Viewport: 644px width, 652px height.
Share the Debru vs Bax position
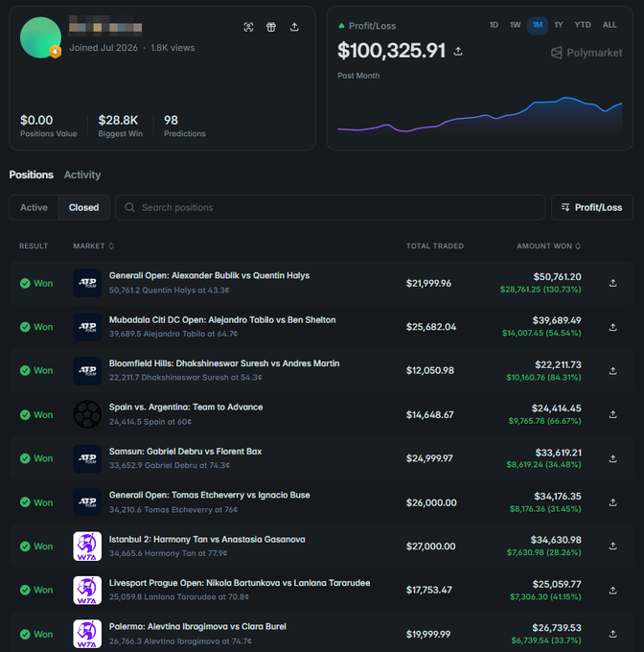pos(612,458)
